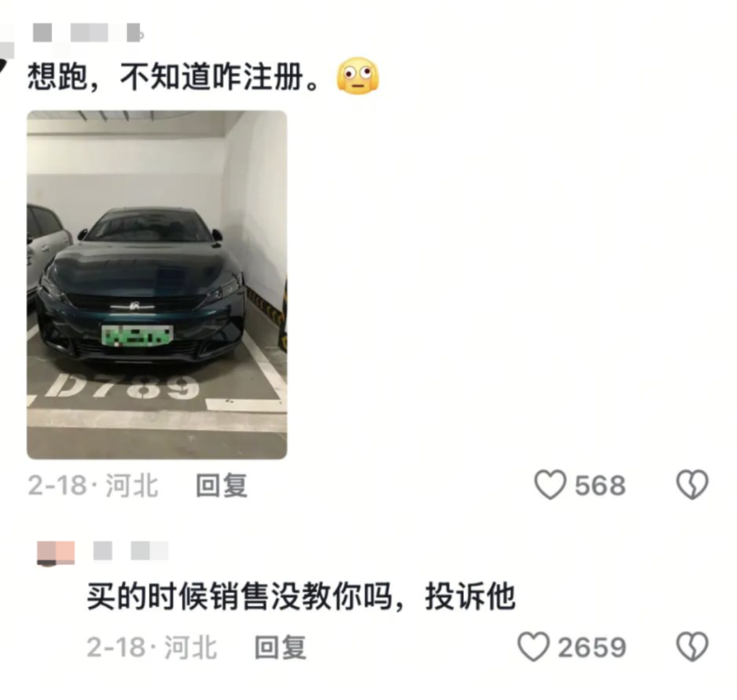
Task: Click the 2659 like count
Action: point(592,647)
